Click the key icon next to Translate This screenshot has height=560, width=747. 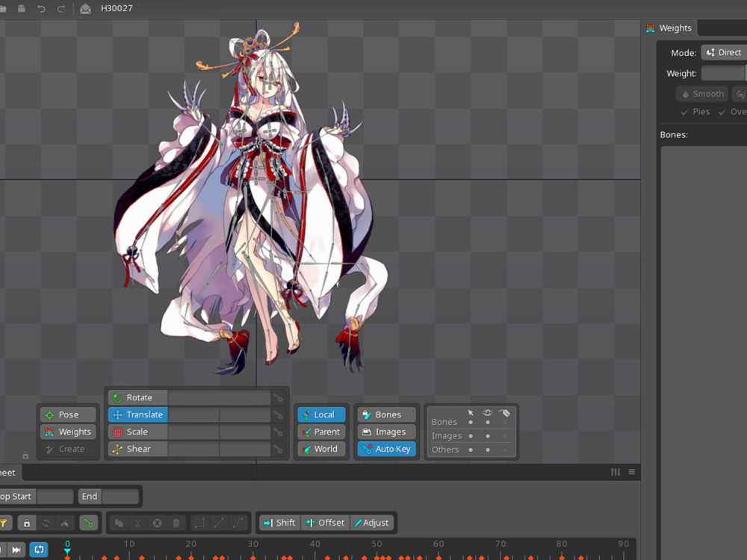click(278, 414)
